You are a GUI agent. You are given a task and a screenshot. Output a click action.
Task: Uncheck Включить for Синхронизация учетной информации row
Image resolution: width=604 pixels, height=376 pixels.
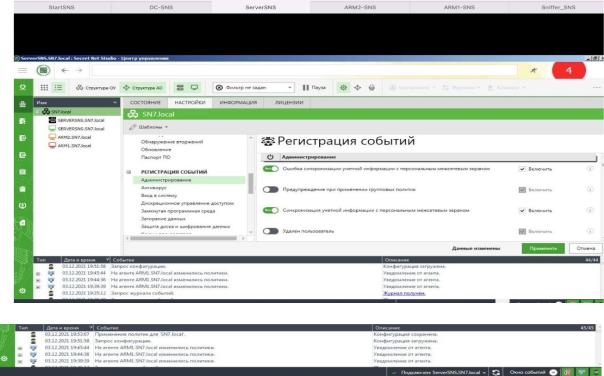point(522,210)
